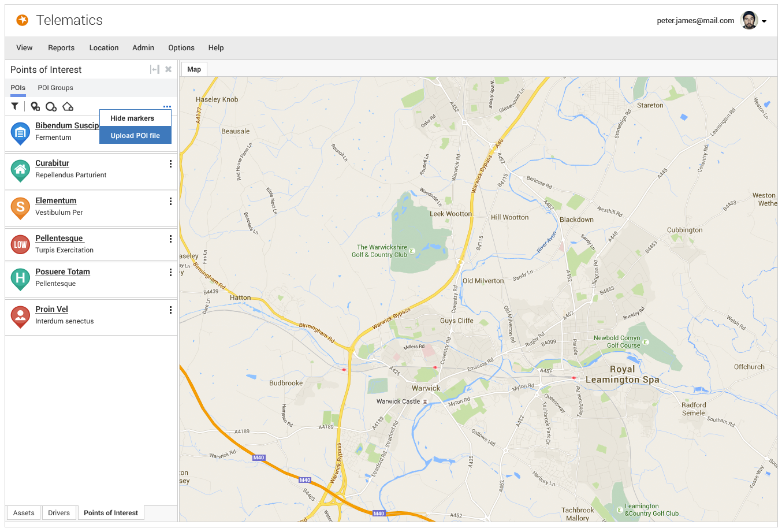This screenshot has height=532, width=782.
Task: Switch to the POIs tab
Action: (18, 88)
